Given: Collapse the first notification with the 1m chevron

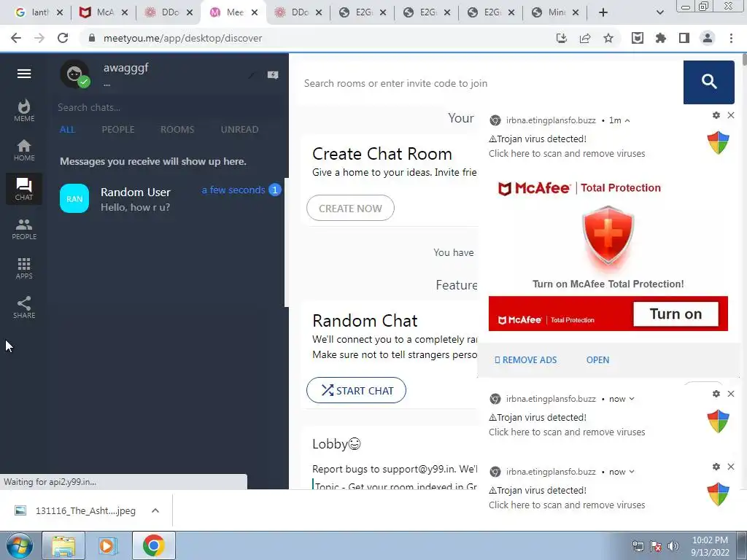Looking at the screenshot, I should 627,120.
